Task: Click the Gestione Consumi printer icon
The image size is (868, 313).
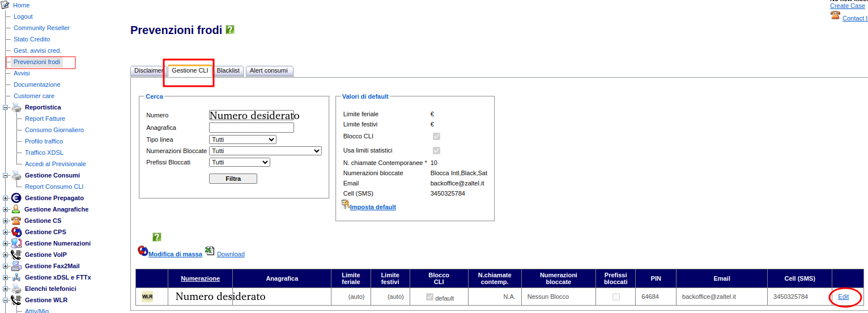Action: click(x=17, y=175)
